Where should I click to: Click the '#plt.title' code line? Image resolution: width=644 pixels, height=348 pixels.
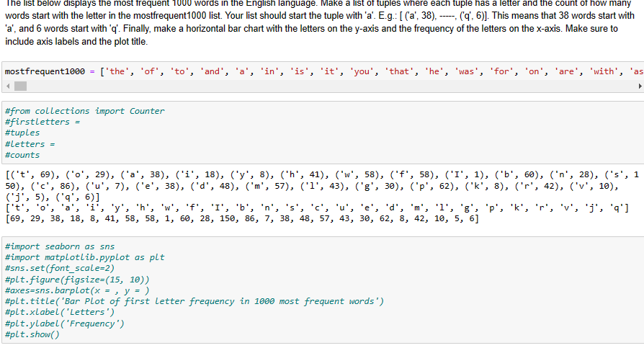pyautogui.click(x=194, y=302)
